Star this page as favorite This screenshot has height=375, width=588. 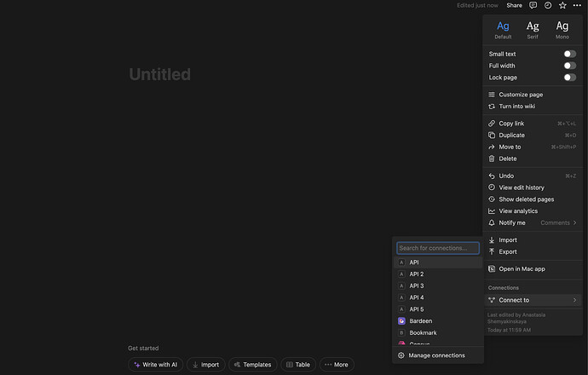562,5
